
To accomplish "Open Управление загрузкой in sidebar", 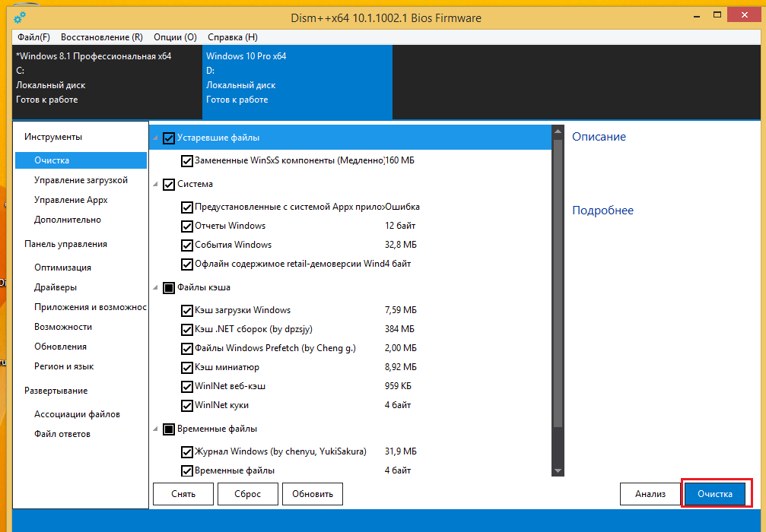I will click(81, 180).
